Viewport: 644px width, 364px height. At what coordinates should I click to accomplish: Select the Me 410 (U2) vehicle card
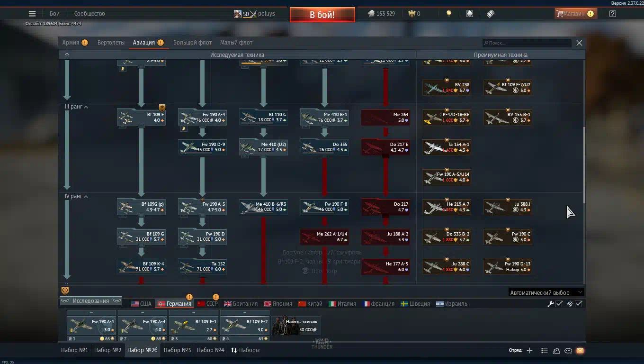[x=263, y=147]
